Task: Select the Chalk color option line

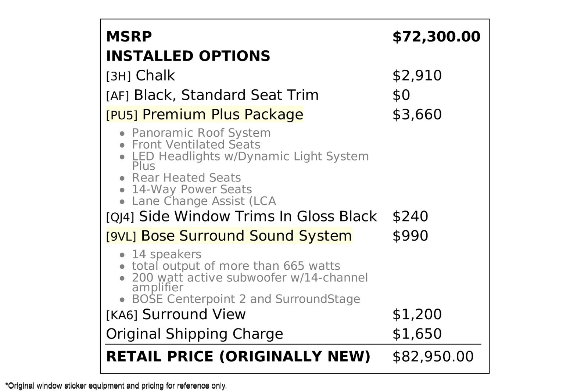Action: point(140,75)
